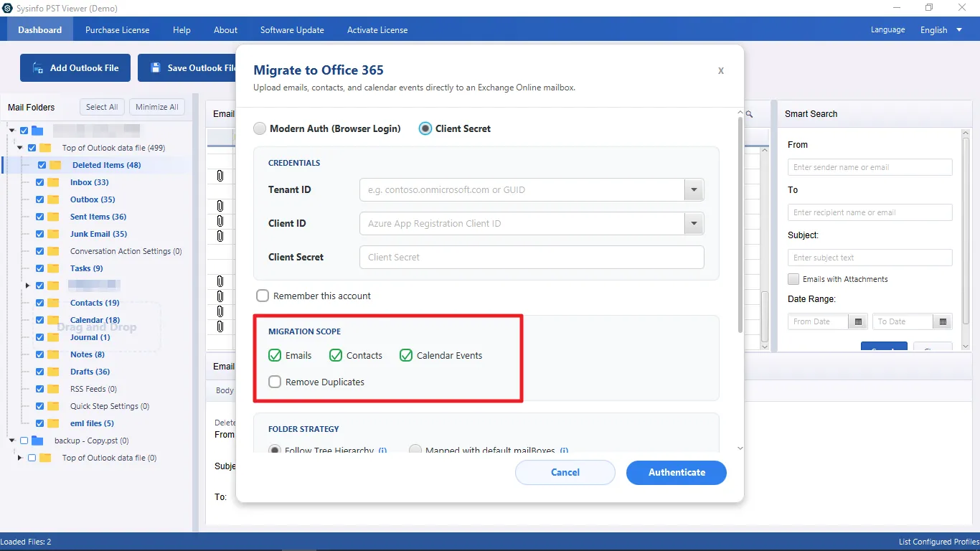This screenshot has height=551, width=980.
Task: Collapse the Top of Outlook data file (499) node
Action: pos(20,148)
